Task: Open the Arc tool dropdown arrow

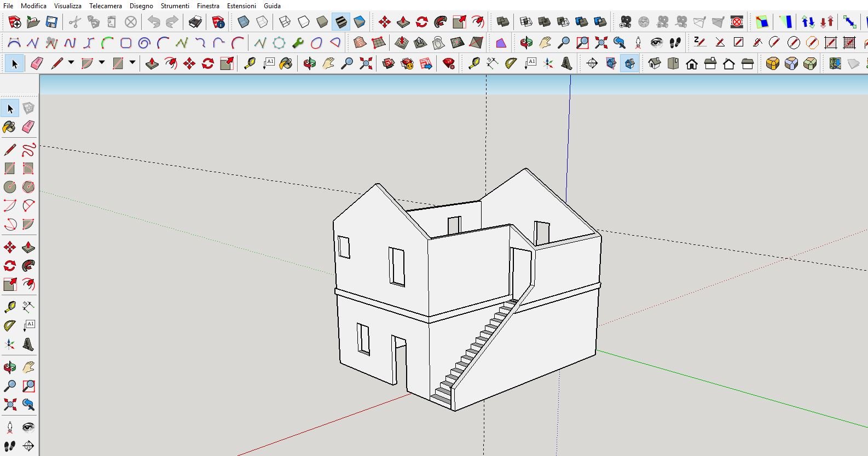Action: pos(102,63)
